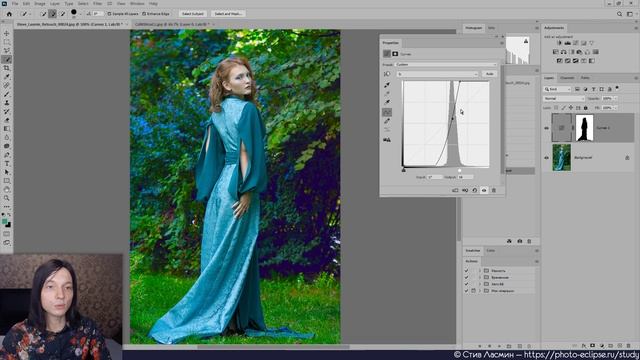
Task: Open the Curves Preset dropdown
Action: pyautogui.click(x=446, y=64)
